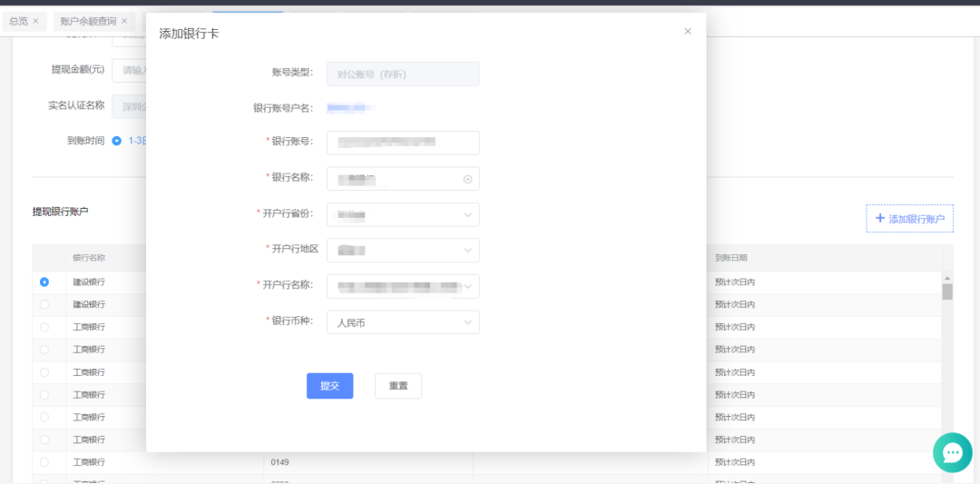980x484 pixels.
Task: Click the disabled 账号类型 field
Action: [403, 74]
